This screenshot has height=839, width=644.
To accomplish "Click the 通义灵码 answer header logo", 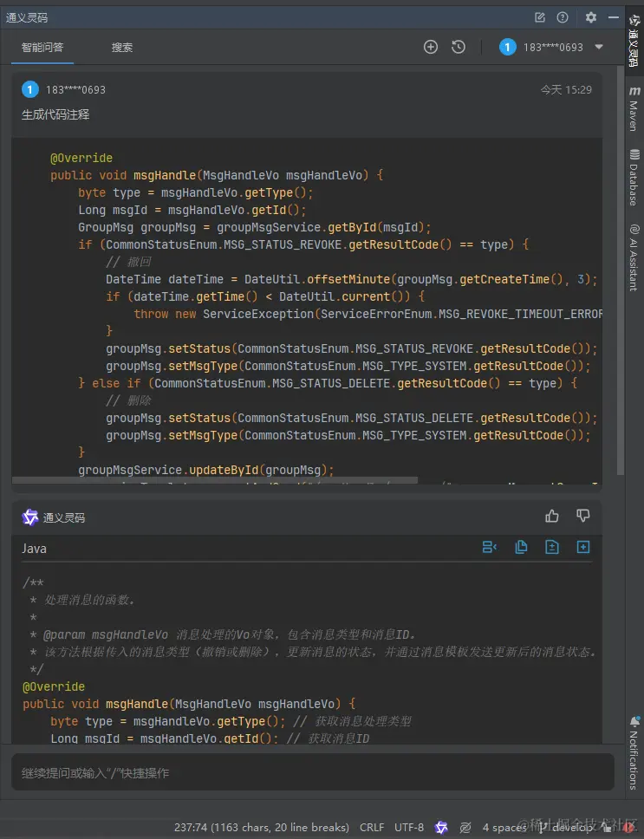I will 30,517.
